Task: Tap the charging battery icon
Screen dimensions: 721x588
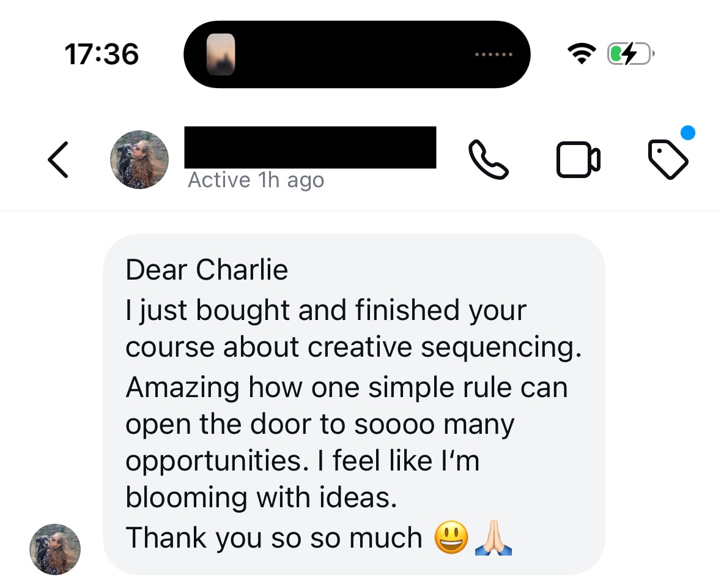Action: click(630, 55)
